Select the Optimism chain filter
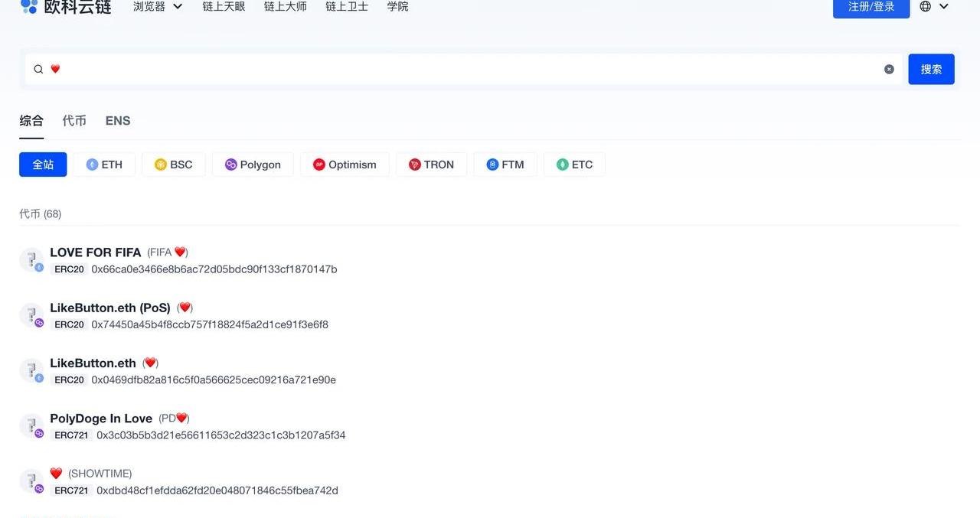The image size is (980, 518). (x=345, y=165)
